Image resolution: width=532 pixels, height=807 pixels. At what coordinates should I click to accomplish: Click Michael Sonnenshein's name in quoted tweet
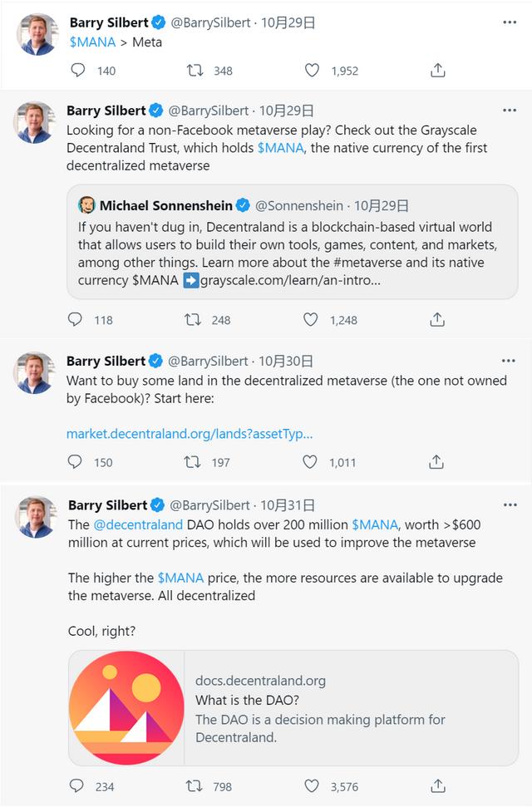tap(166, 205)
